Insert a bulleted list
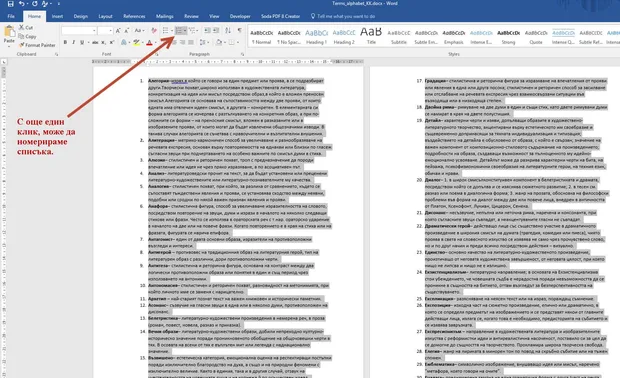Image resolution: width=620 pixels, height=378 pixels. point(165,30)
